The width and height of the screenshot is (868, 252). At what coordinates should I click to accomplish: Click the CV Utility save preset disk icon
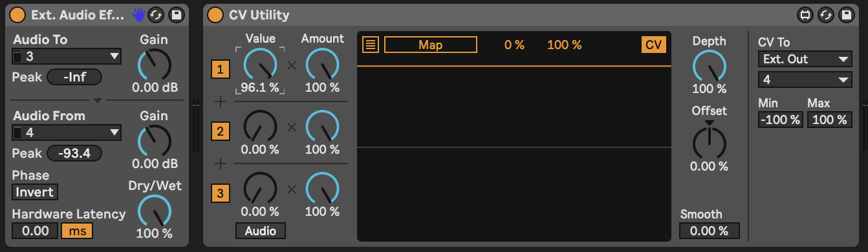[845, 15]
